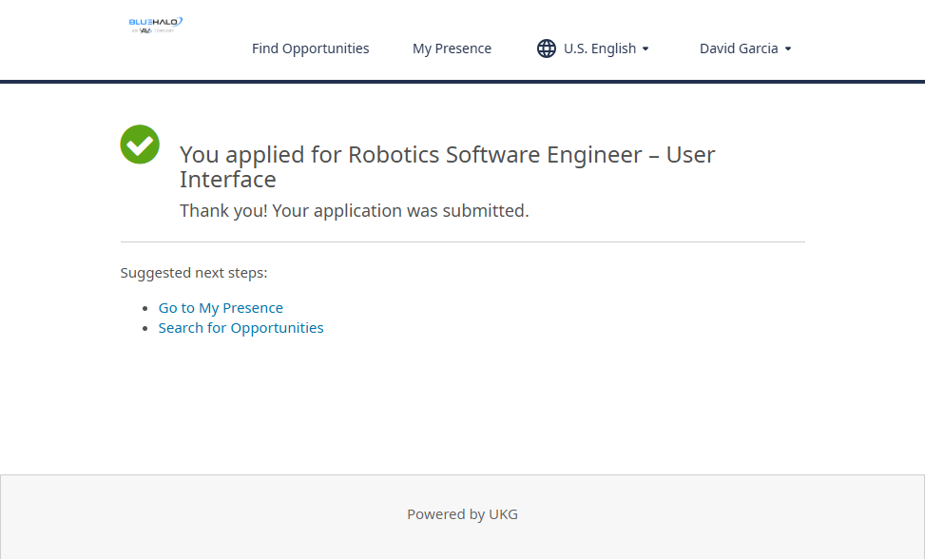
Task: Click the dark navy bar under the header
Action: coord(462,82)
